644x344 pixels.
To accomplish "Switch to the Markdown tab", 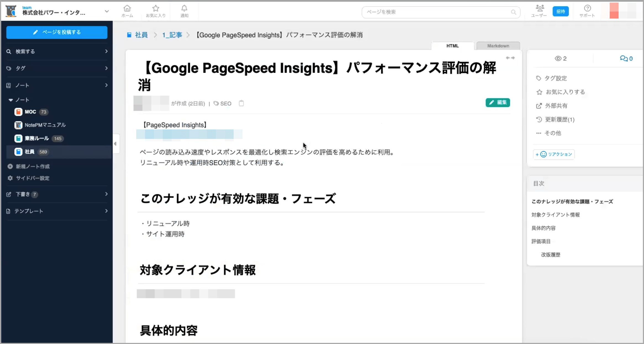I will 498,46.
